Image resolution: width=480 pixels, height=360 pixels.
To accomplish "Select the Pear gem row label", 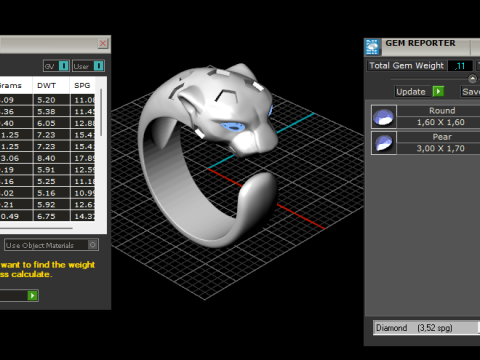I will tap(442, 137).
